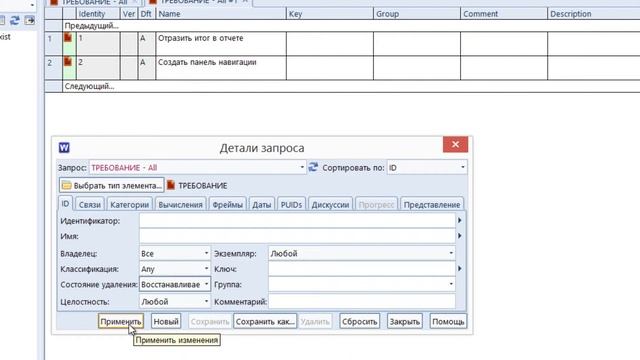Image resolution: width=640 pixels, height=360 pixels.
Task: Expand arrow beside Идентификатор field
Action: (x=460, y=220)
